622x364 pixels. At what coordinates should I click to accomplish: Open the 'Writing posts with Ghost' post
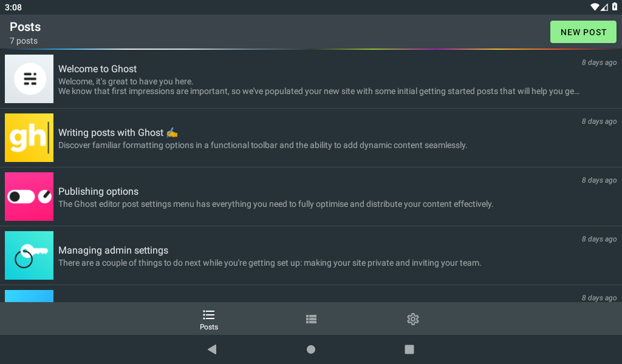pos(111,133)
